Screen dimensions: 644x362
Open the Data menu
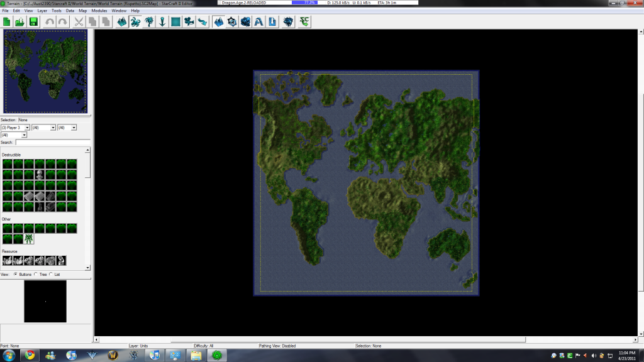tap(70, 11)
